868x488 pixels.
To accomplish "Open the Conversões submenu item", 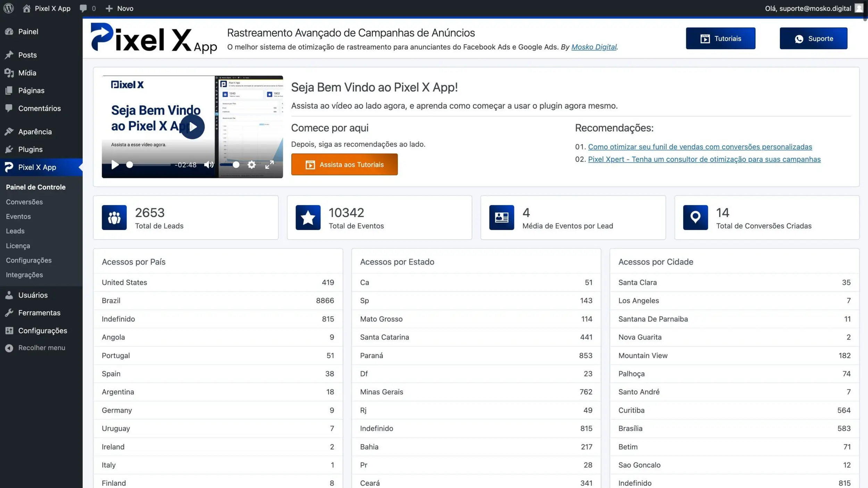I will click(24, 202).
